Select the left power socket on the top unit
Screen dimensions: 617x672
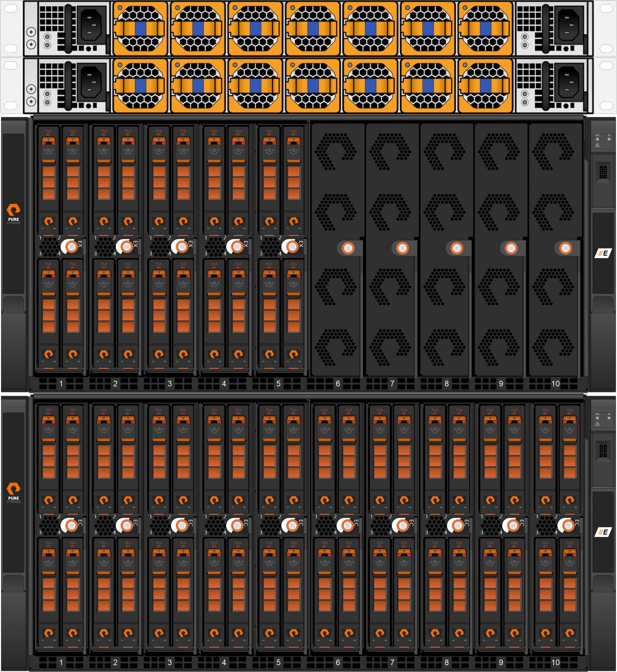pyautogui.click(x=91, y=24)
